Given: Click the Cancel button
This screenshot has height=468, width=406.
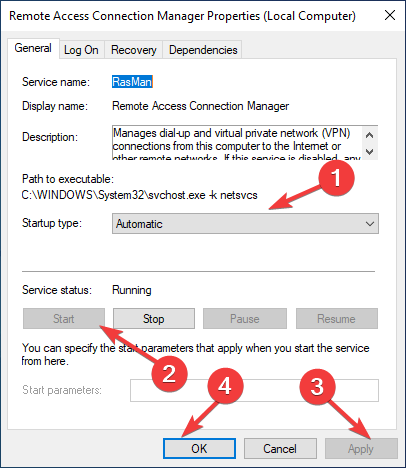Looking at the screenshot, I should pos(280,448).
